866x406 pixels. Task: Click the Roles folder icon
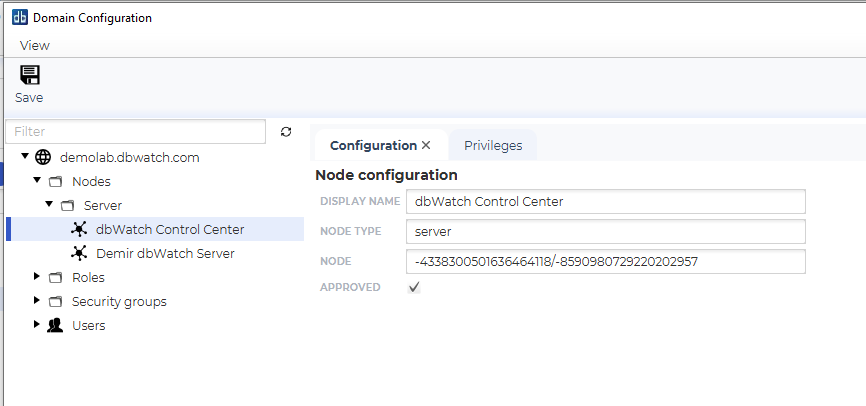tap(55, 277)
